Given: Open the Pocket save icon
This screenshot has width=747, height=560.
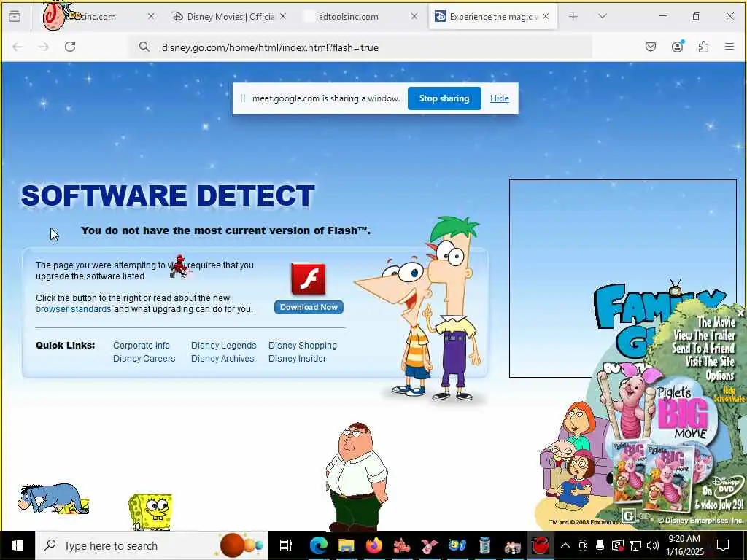Looking at the screenshot, I should point(651,47).
